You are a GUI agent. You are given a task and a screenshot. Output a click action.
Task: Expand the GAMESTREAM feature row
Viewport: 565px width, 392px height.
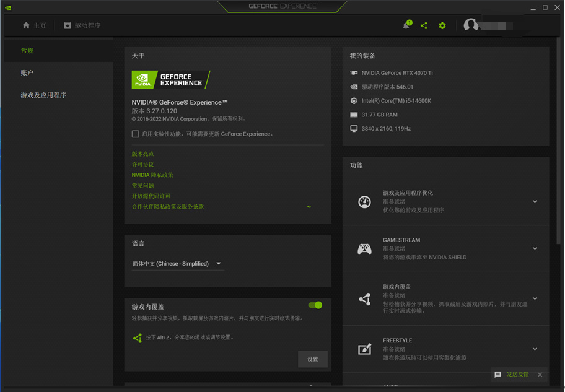tap(535, 248)
